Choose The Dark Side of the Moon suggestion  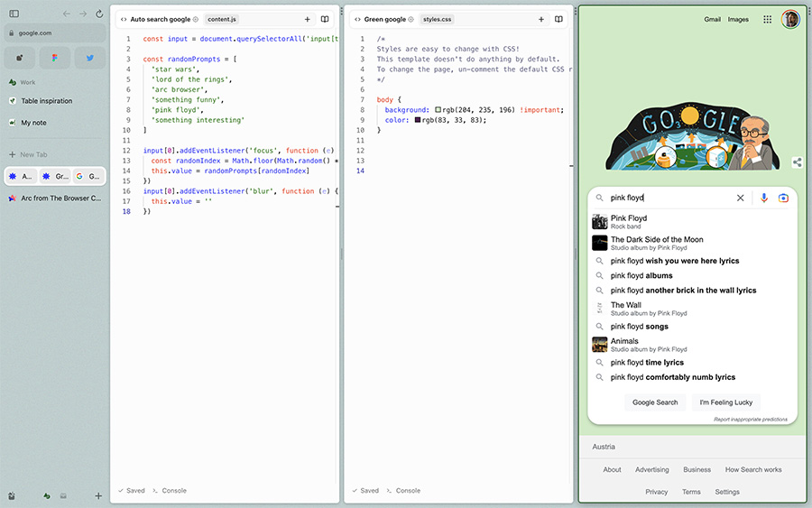(693, 243)
